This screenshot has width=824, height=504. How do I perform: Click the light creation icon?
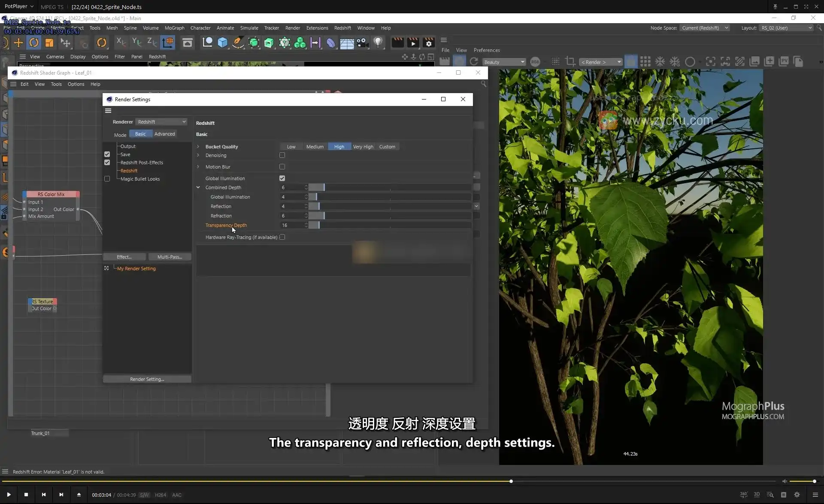(379, 42)
